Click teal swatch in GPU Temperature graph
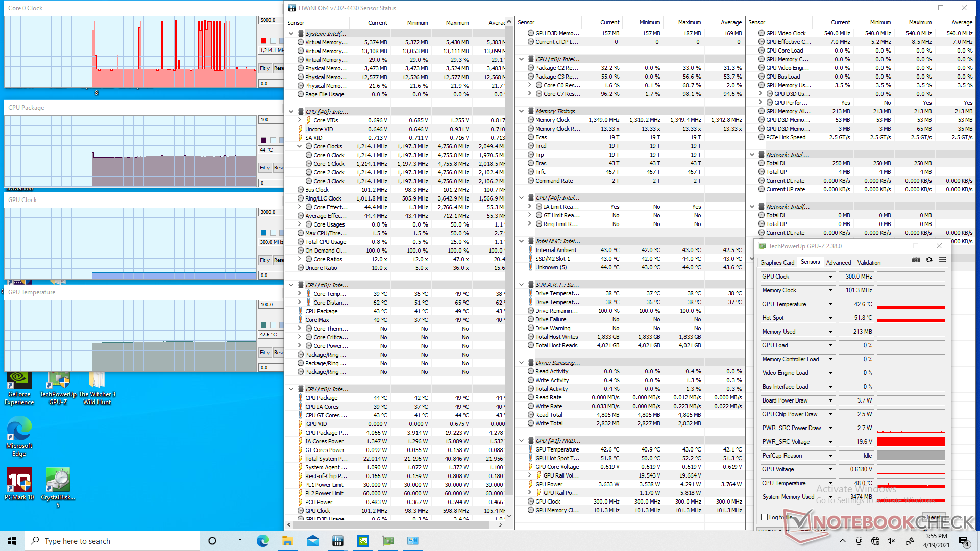980x551 pixels. [x=263, y=325]
